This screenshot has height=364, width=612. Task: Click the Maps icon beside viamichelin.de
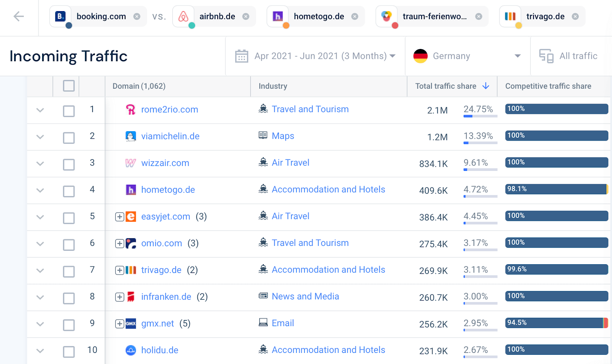[x=263, y=136]
